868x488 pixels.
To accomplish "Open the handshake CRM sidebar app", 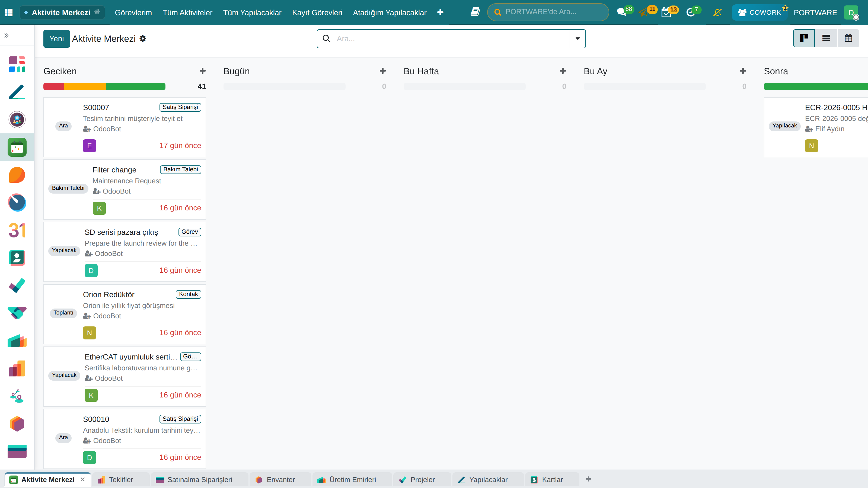I will coord(17,313).
